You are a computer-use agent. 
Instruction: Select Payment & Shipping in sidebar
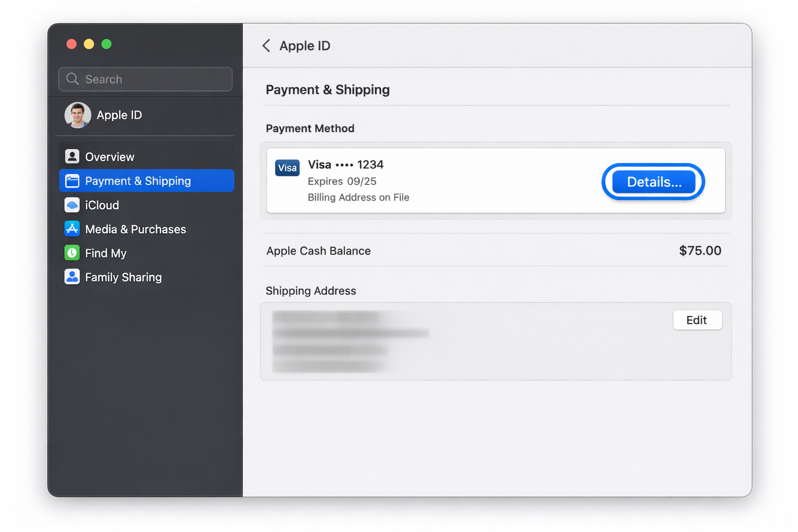[x=147, y=181]
